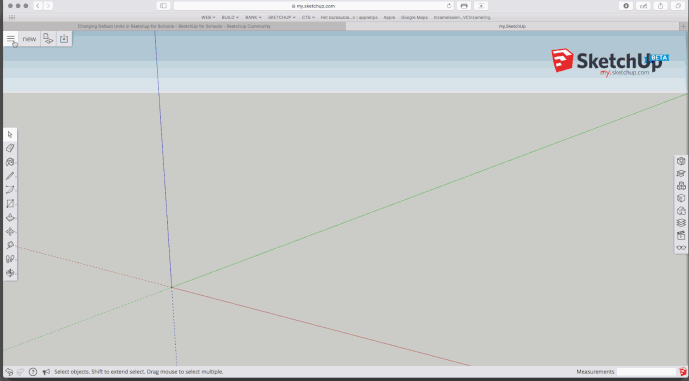Click the new model button
Viewport: 689px width, 381px height.
[29, 39]
